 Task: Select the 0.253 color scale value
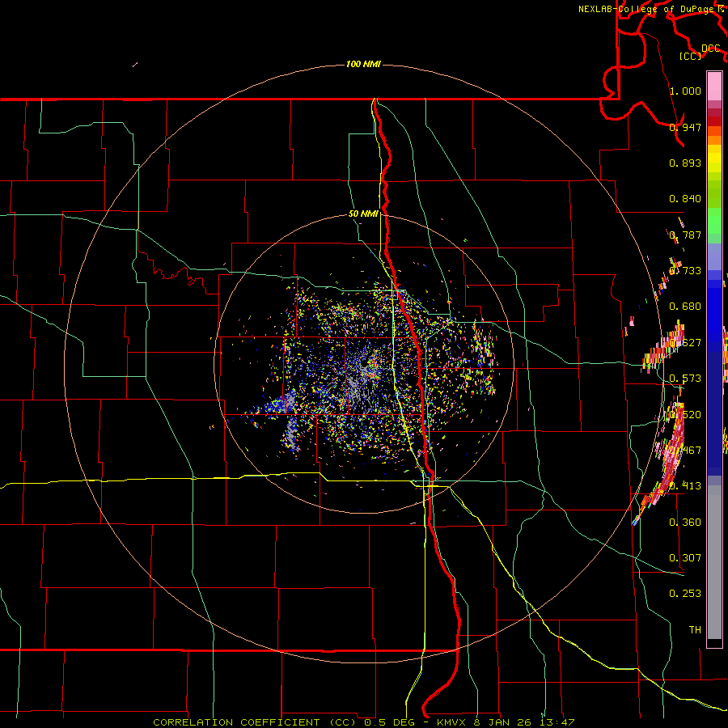point(685,594)
